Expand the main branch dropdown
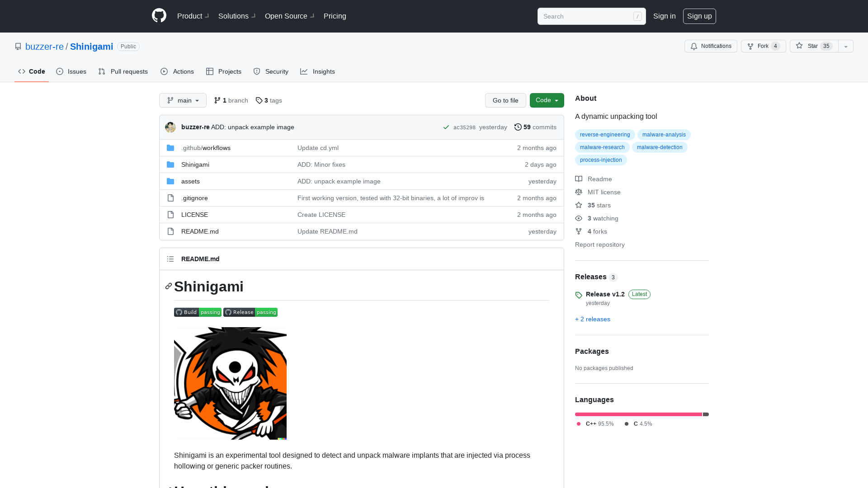Image resolution: width=868 pixels, height=488 pixels. tap(183, 100)
